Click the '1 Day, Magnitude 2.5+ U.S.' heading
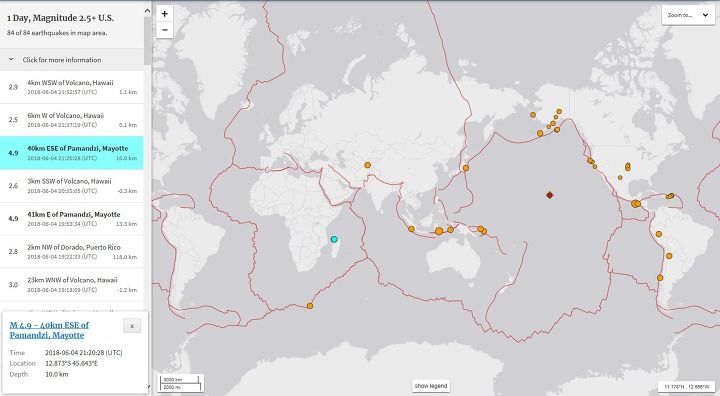Viewport: 720px width, 396px height. pos(60,18)
